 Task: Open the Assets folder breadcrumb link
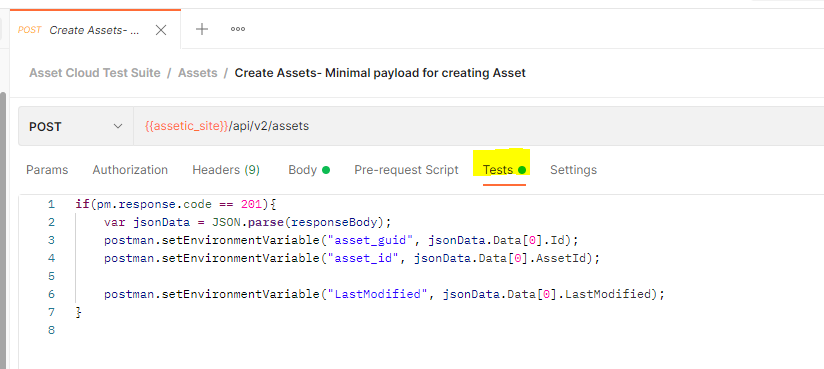coord(198,73)
